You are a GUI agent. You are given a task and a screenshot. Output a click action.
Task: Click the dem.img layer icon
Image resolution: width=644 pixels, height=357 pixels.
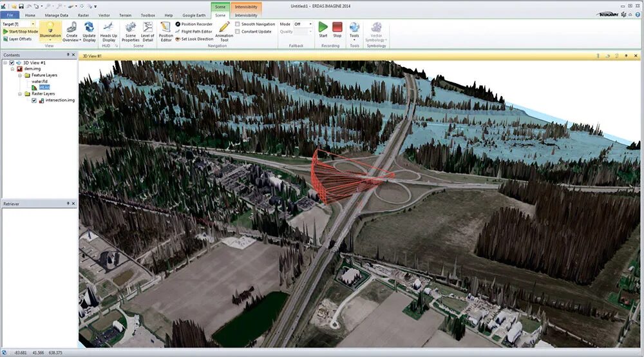point(19,69)
